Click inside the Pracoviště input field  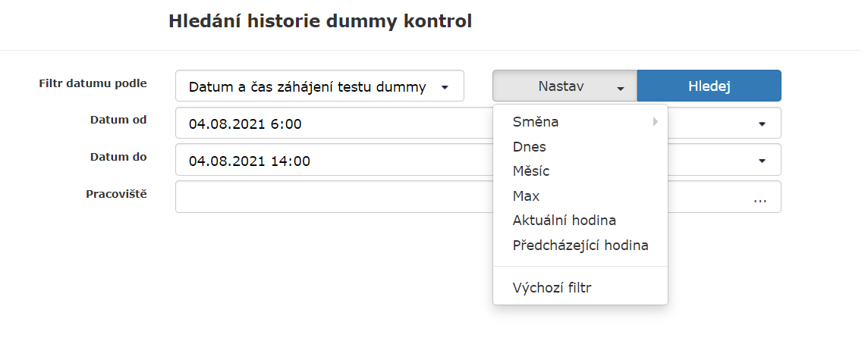point(334,197)
